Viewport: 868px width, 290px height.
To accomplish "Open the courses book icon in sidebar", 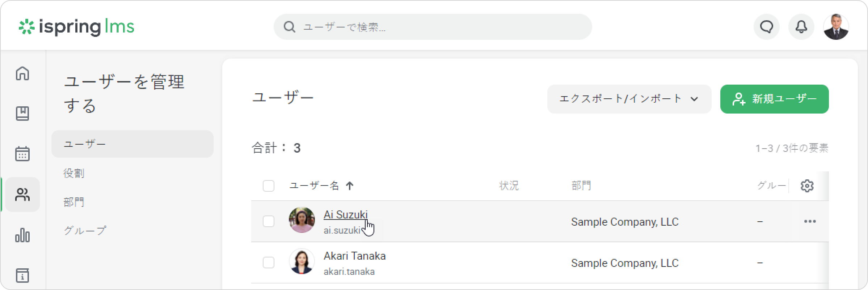I will [22, 114].
